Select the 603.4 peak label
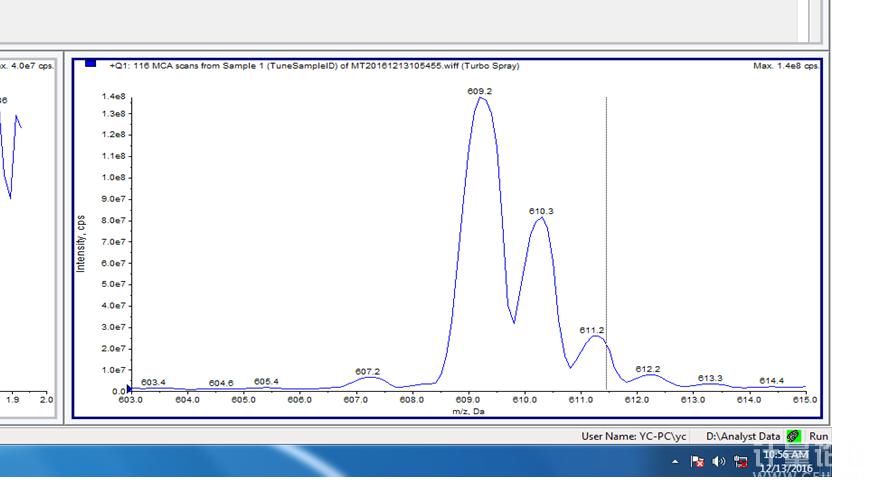 153,382
